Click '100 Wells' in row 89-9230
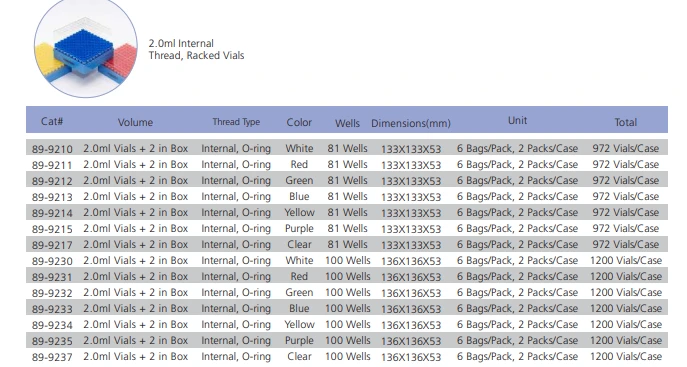687x367 pixels. [x=347, y=260]
